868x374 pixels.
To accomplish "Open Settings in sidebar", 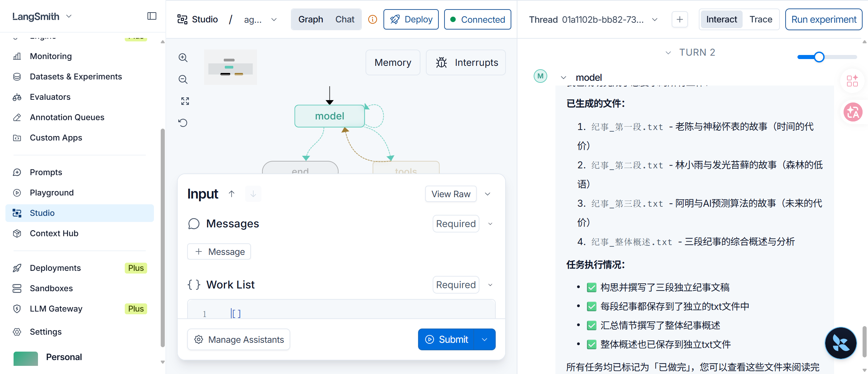I will pyautogui.click(x=80, y=332).
